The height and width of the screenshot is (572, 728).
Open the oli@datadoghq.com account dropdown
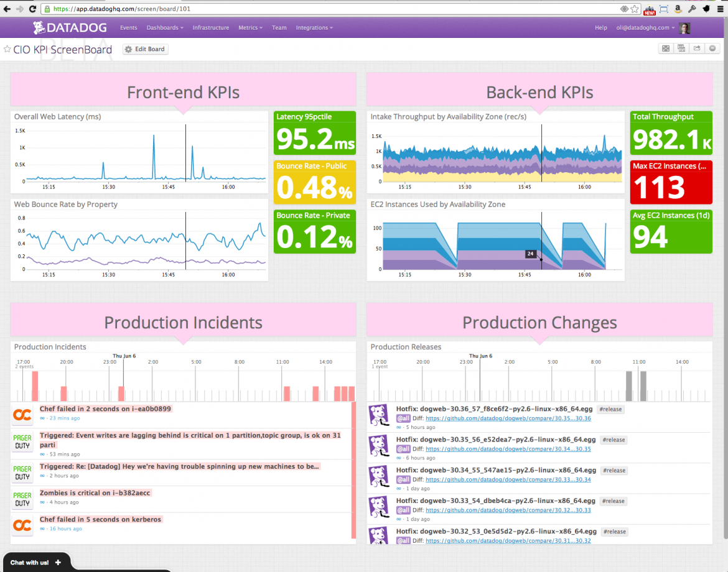tap(645, 27)
